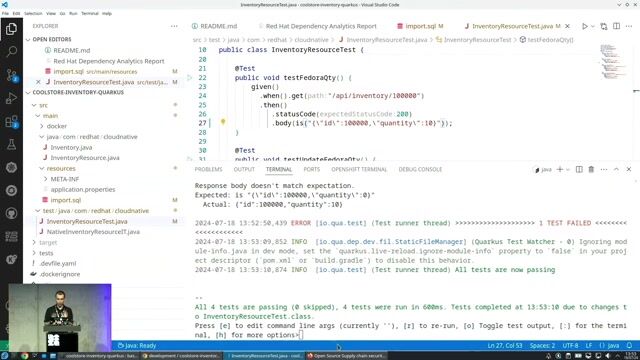
Task: Open the Source Control view
Action: point(11,75)
